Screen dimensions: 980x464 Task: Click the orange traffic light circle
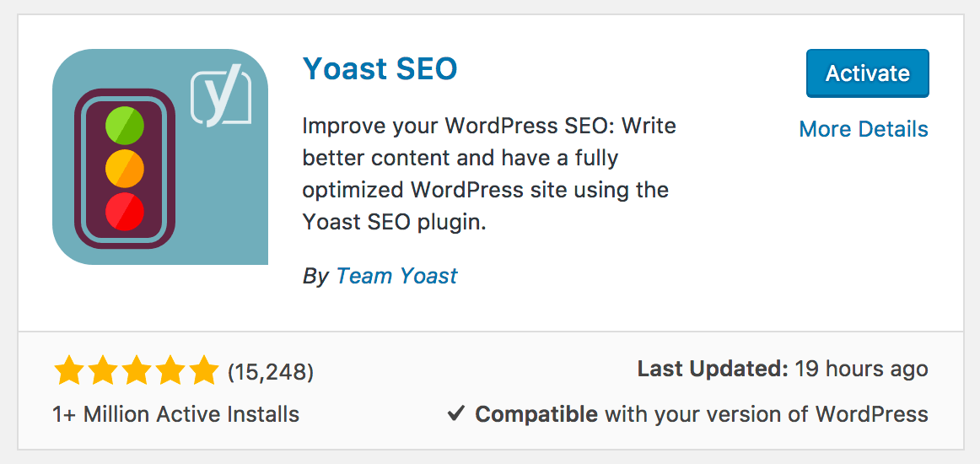click(125, 168)
